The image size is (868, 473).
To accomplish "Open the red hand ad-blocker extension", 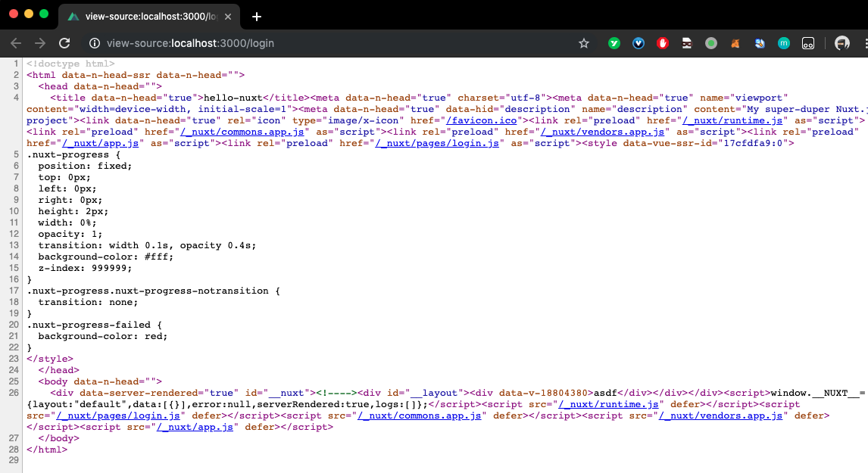I will (x=663, y=43).
